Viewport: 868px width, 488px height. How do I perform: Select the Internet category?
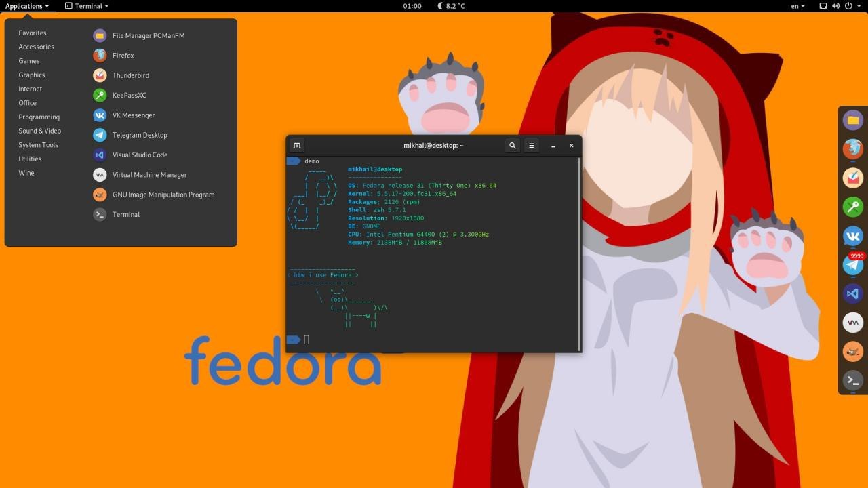(x=31, y=89)
